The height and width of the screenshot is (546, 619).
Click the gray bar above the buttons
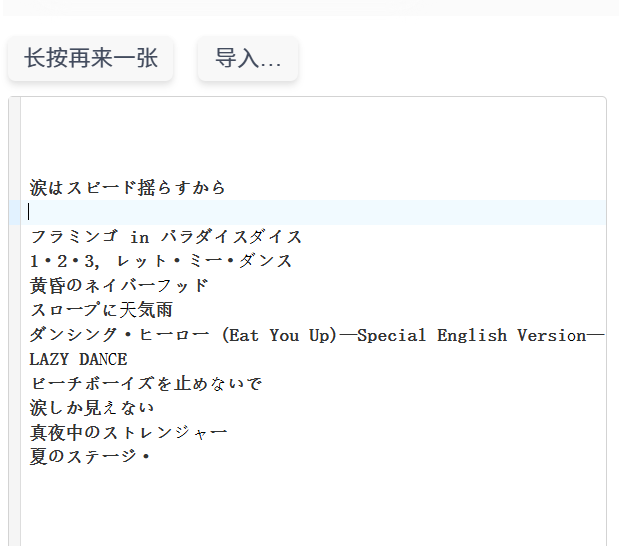(x=309, y=8)
